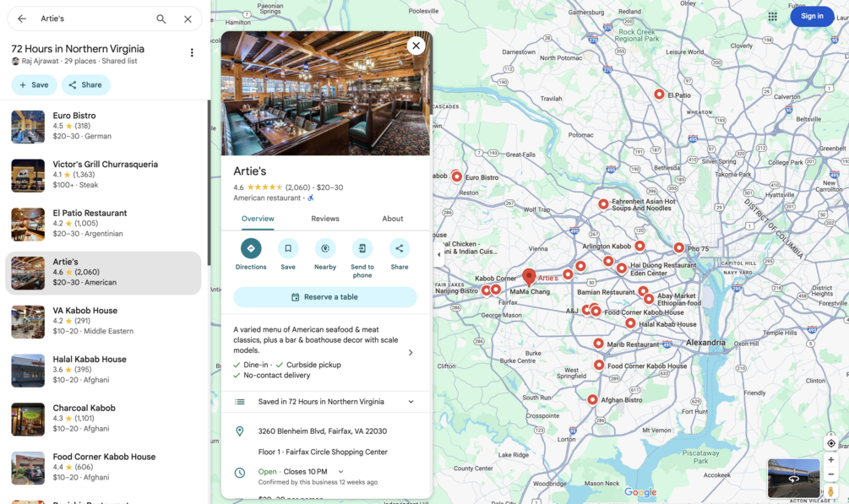Open Artie's interior photo
Image resolution: width=849 pixels, height=504 pixels.
click(x=325, y=94)
